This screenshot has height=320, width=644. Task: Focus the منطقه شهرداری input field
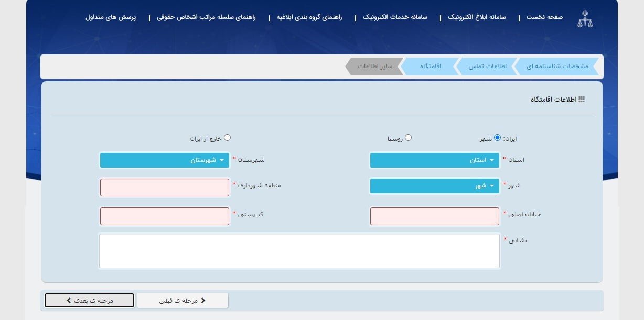pyautogui.click(x=165, y=187)
